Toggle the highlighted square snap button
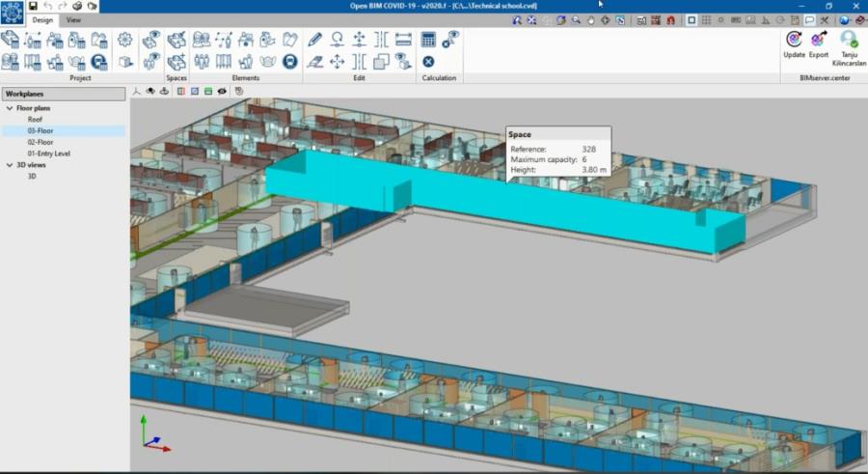 (x=692, y=20)
